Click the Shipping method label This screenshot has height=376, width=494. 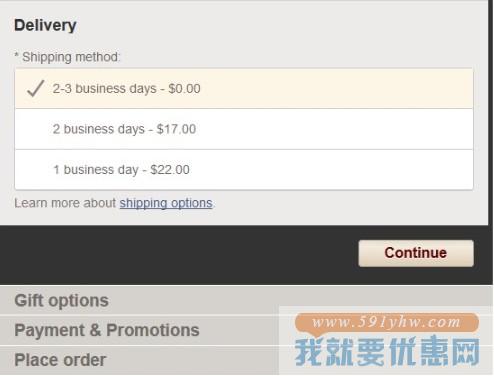[x=70, y=57]
